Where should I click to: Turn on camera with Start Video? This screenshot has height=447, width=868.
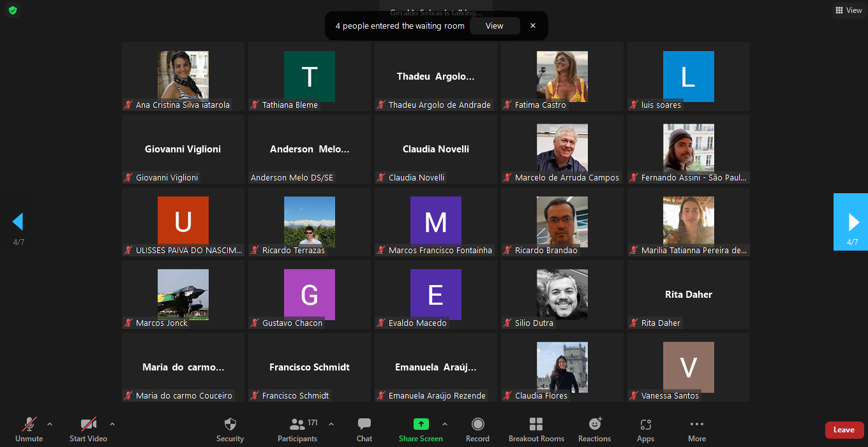[88, 425]
